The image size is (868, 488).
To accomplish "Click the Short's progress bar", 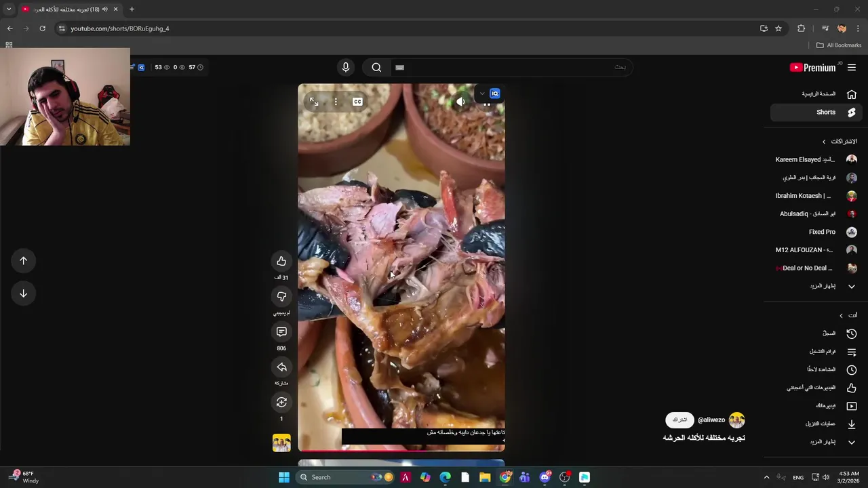I will pos(401,450).
